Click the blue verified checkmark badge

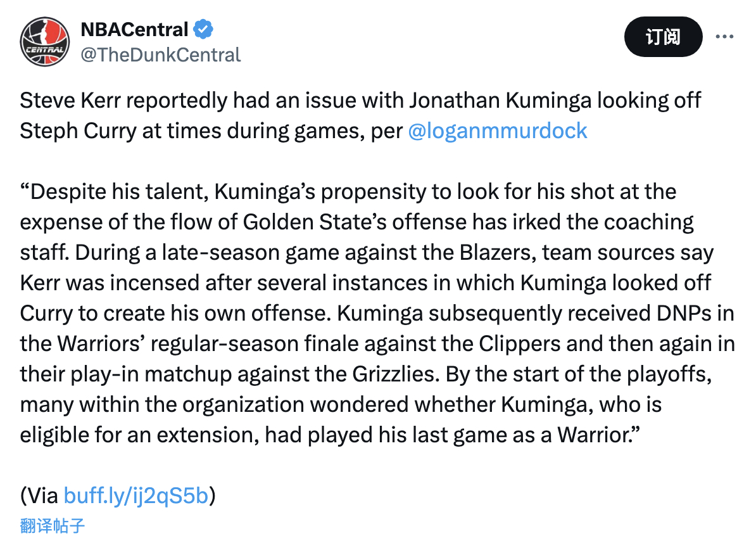pos(203,29)
